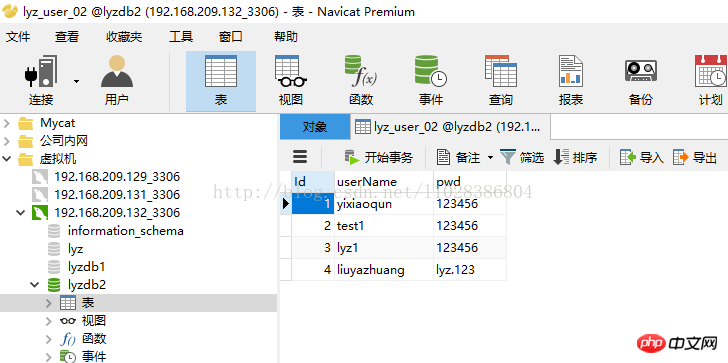This screenshot has width=728, height=363.
Task: Click the 事件 clock icon in tree
Action: coord(68,357)
